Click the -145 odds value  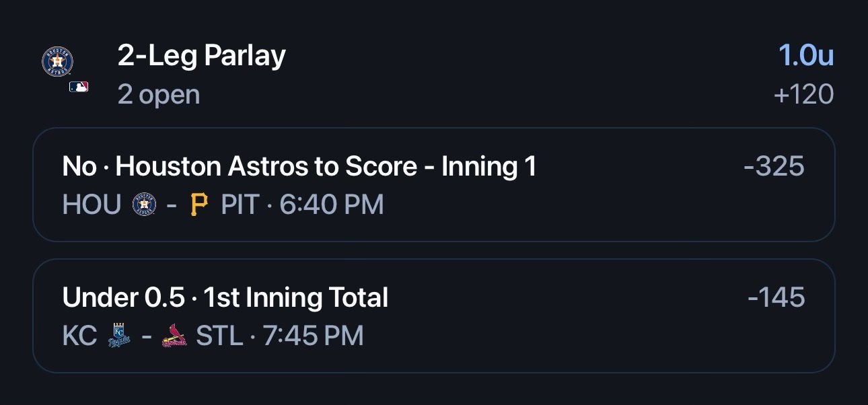(x=776, y=297)
